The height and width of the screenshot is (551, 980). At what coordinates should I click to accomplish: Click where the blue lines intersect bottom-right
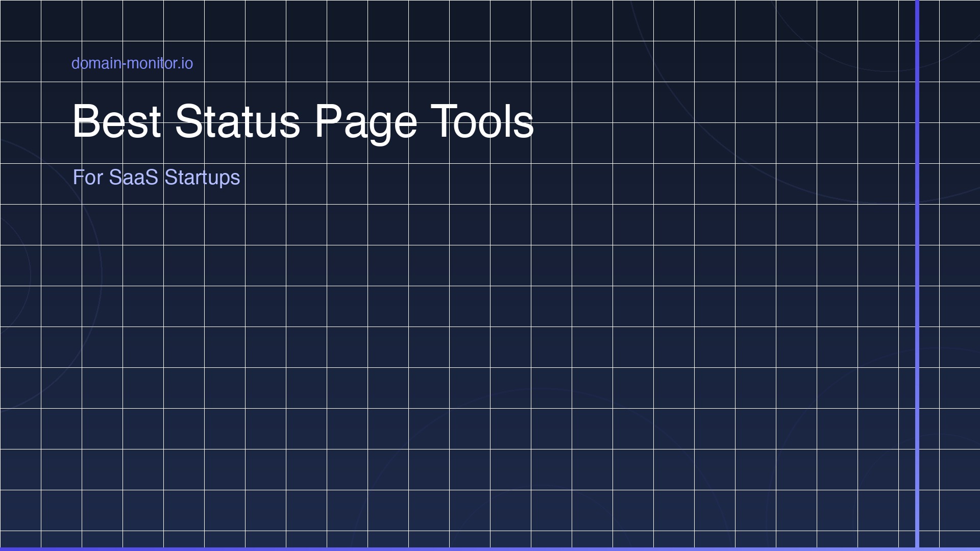pyautogui.click(x=917, y=549)
